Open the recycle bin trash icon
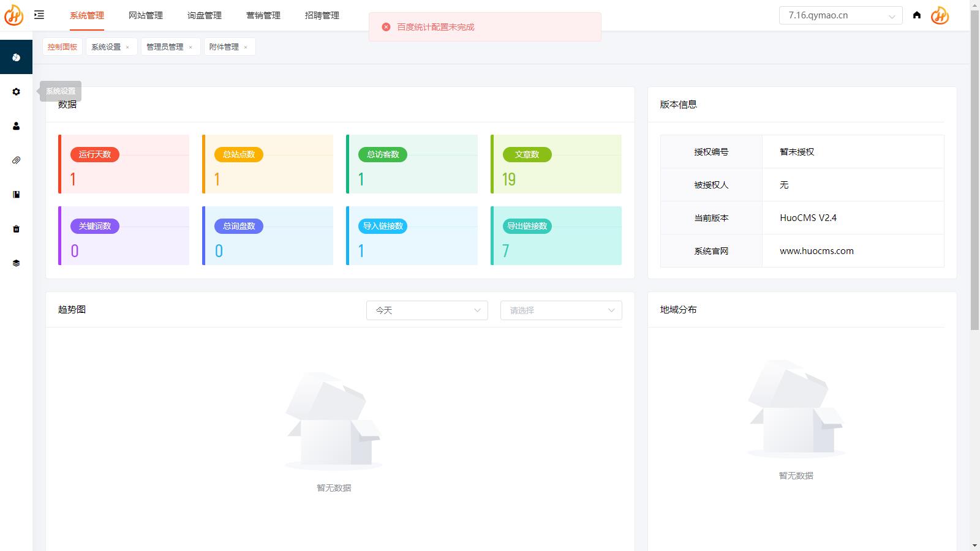The image size is (980, 551). pos(16,229)
